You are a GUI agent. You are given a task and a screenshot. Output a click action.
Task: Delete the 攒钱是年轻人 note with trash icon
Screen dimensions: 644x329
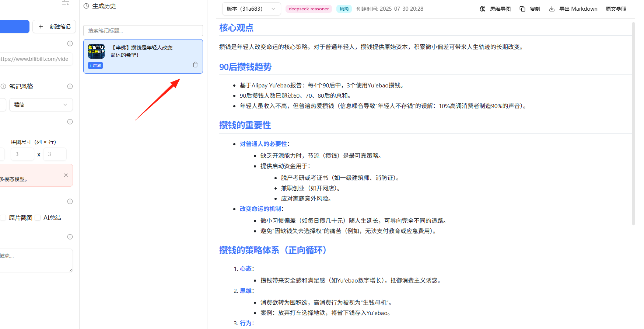[x=195, y=65]
